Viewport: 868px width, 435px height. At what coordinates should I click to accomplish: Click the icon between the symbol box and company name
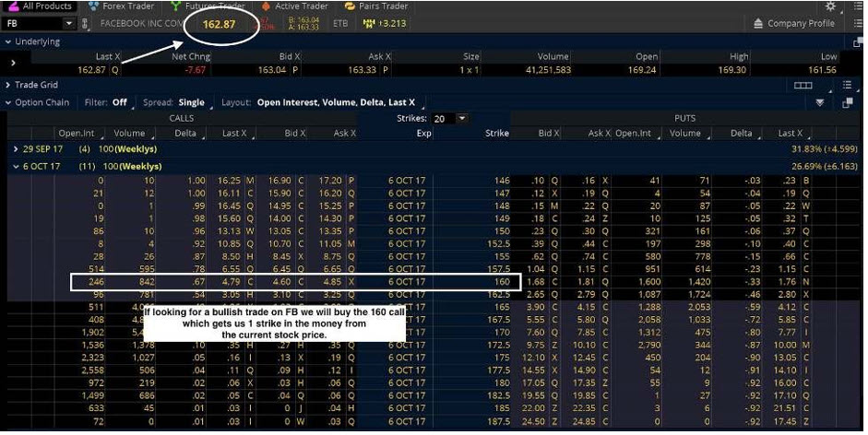pos(85,23)
